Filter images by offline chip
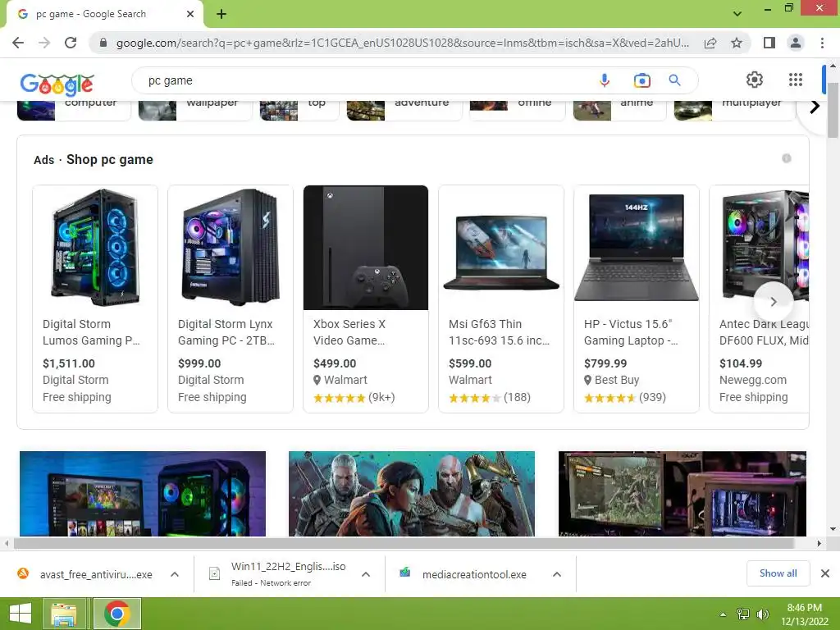 517,111
